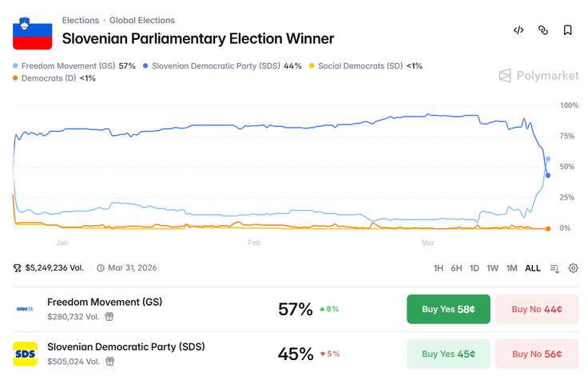Screen dimensions: 588x376
Task: Select the 6H time range
Action: 456,268
